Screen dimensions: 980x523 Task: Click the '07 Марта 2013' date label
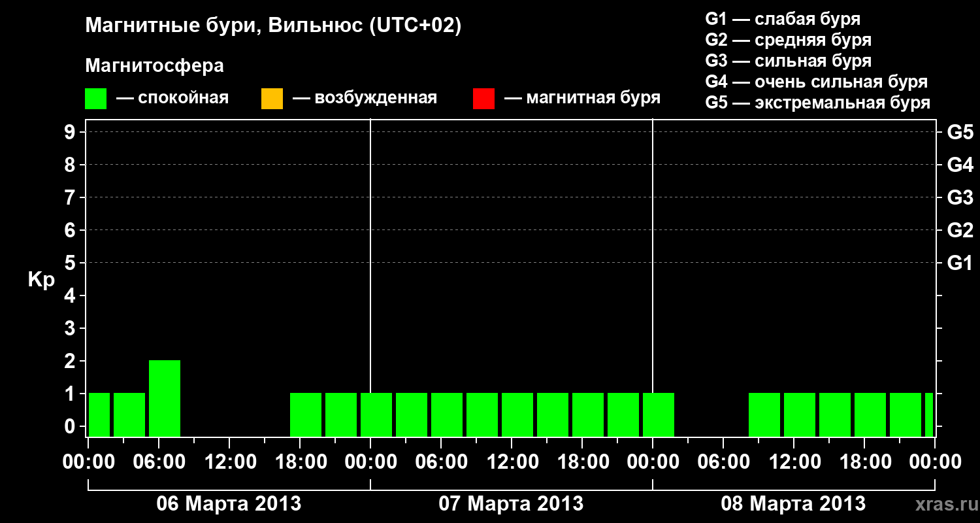click(511, 504)
